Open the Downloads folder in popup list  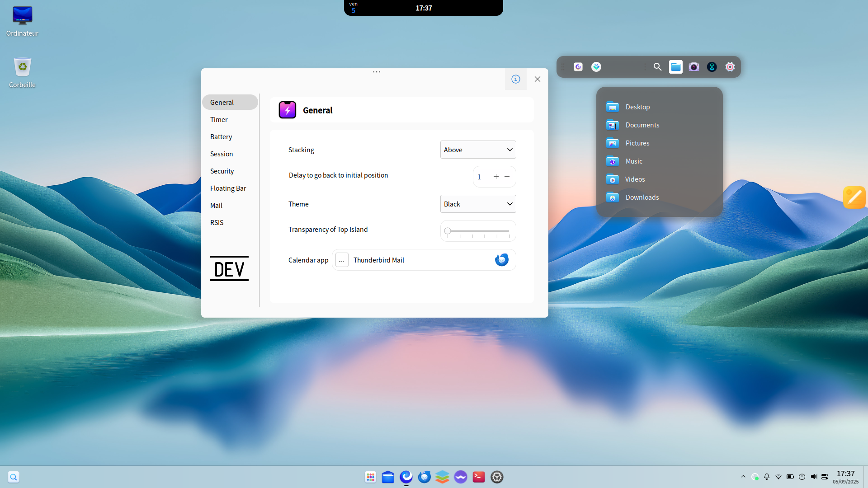pos(642,197)
